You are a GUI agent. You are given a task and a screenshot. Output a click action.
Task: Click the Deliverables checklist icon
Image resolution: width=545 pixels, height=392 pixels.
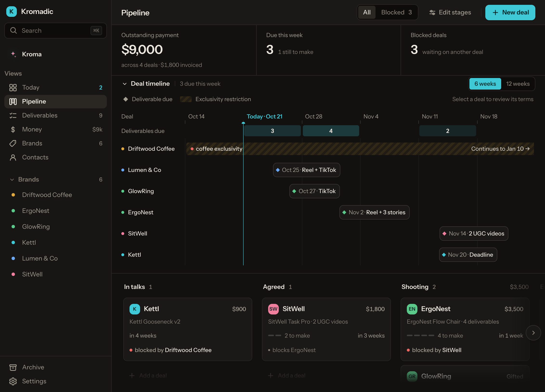coord(13,115)
